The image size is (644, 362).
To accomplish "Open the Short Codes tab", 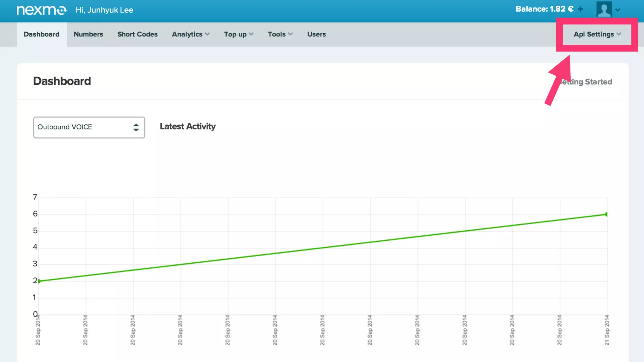I will coord(137,34).
